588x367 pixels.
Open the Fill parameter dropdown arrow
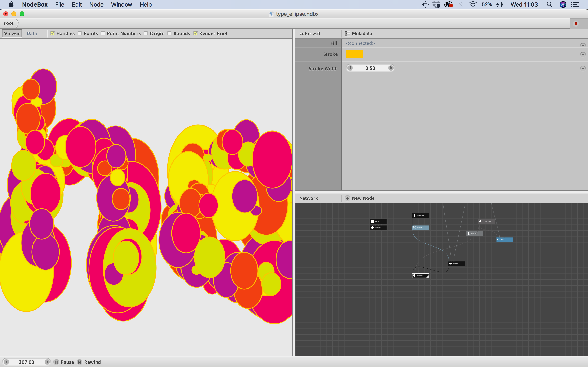click(x=583, y=45)
